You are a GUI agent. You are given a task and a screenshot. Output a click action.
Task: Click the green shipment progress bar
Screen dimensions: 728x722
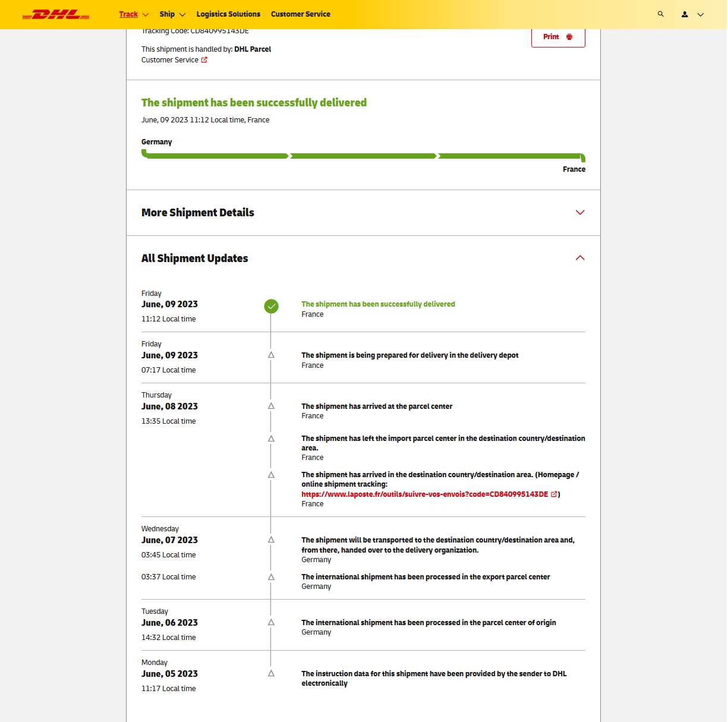363,156
